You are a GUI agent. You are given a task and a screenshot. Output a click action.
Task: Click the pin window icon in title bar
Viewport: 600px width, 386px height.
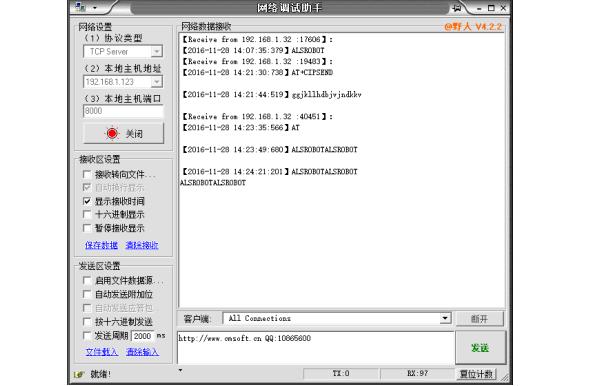point(457,8)
